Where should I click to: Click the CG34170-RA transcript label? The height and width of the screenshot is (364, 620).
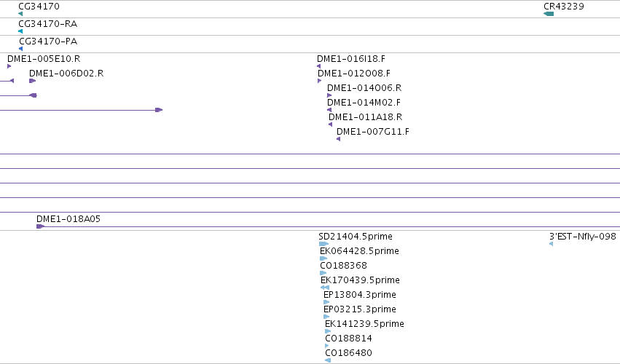[x=48, y=24]
